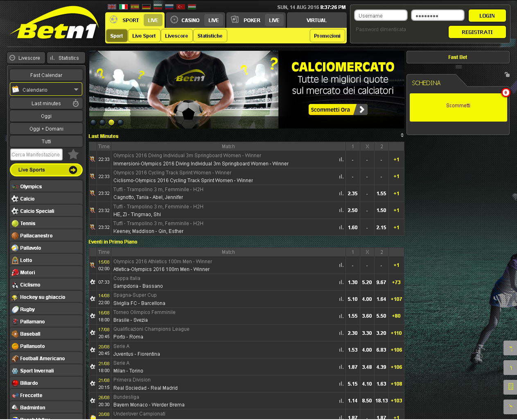Screen dimensions: 517x420
Task: Open Fast Calendar button
Action: point(46,75)
